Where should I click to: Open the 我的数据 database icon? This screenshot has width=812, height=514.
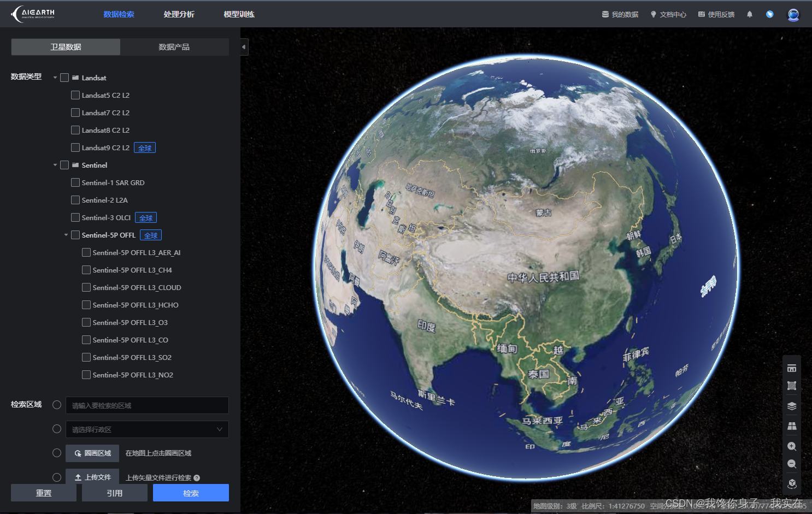604,14
